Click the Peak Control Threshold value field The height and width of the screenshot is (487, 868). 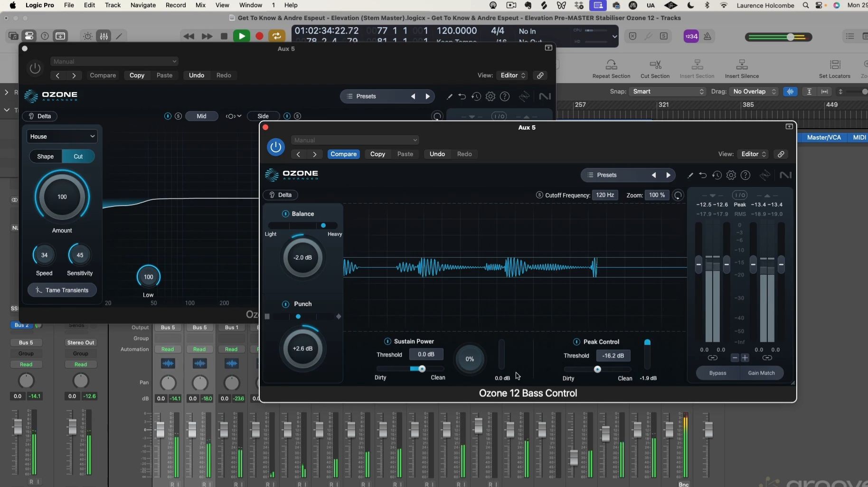pyautogui.click(x=613, y=356)
